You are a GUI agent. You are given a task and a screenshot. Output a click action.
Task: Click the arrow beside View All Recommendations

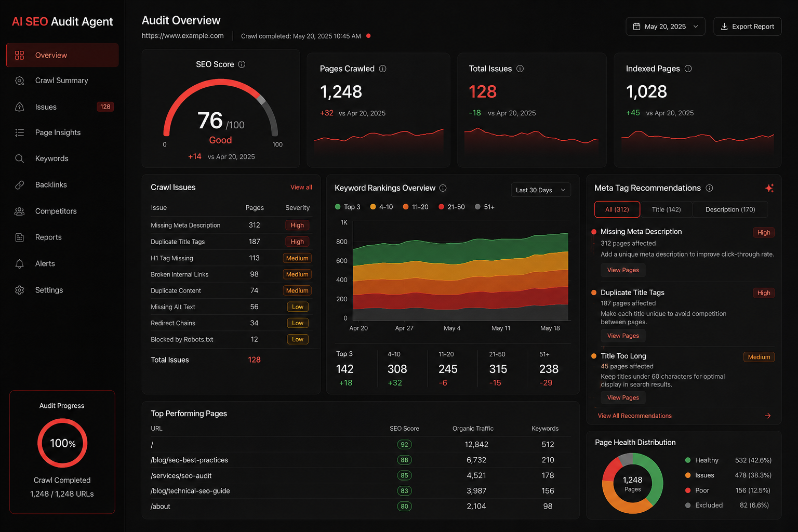pos(768,416)
